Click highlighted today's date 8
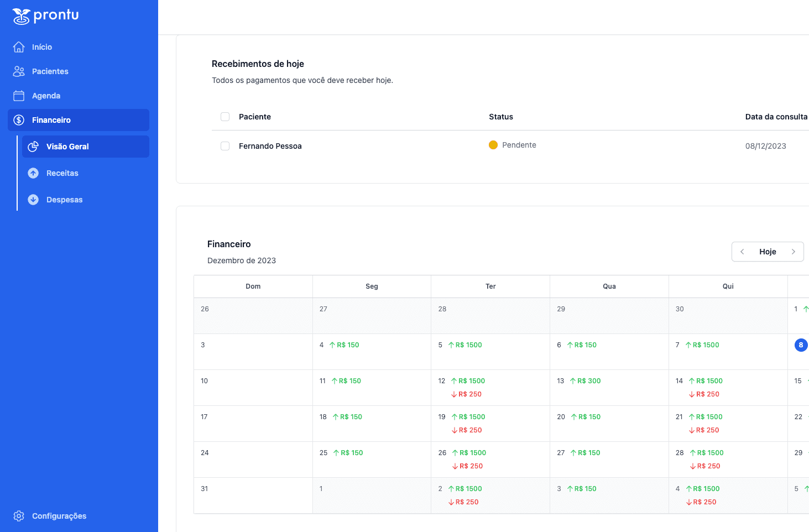Viewport: 809px width, 532px height. 801,345
